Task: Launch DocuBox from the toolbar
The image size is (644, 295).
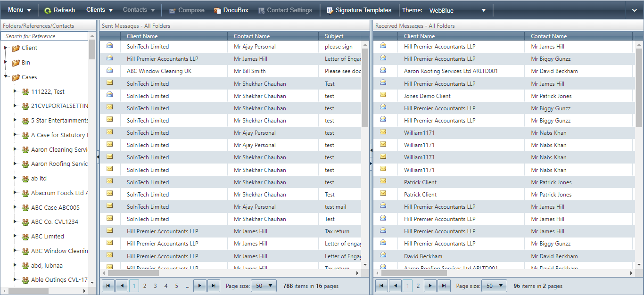Action: [x=231, y=9]
